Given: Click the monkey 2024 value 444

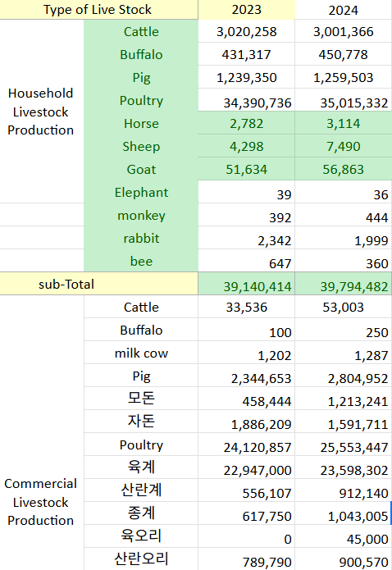Looking at the screenshot, I should click(x=344, y=215).
